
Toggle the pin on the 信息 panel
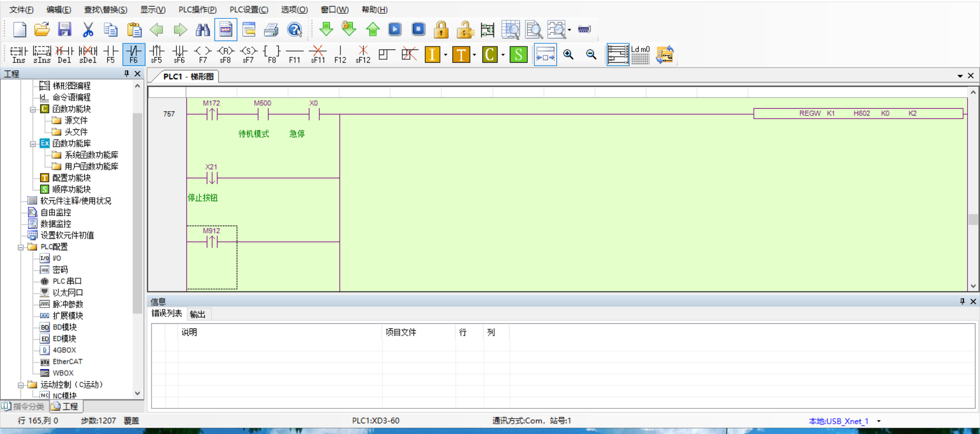coord(962,301)
